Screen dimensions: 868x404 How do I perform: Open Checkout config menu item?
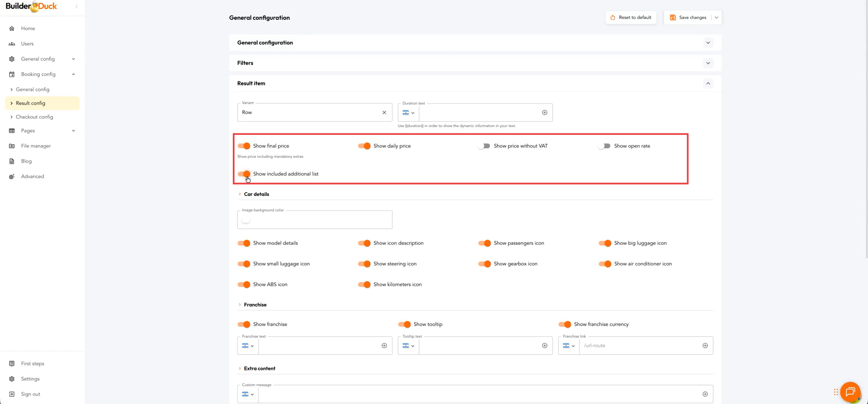pos(34,117)
